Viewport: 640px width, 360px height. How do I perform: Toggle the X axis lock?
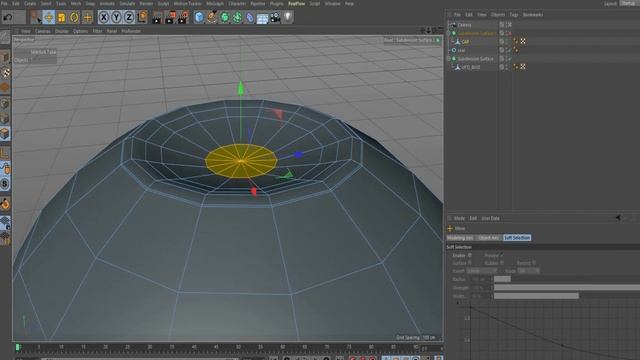click(x=104, y=18)
